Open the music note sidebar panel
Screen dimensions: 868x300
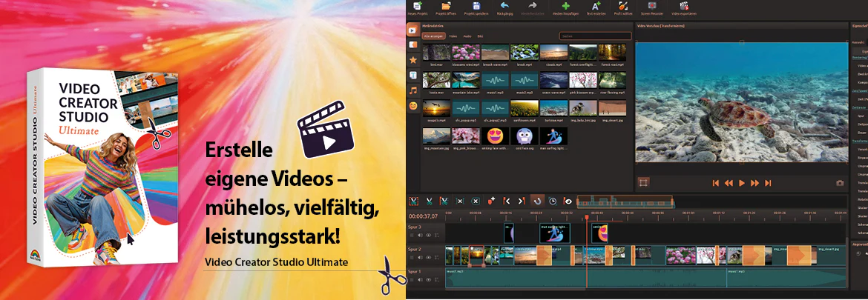tap(413, 90)
